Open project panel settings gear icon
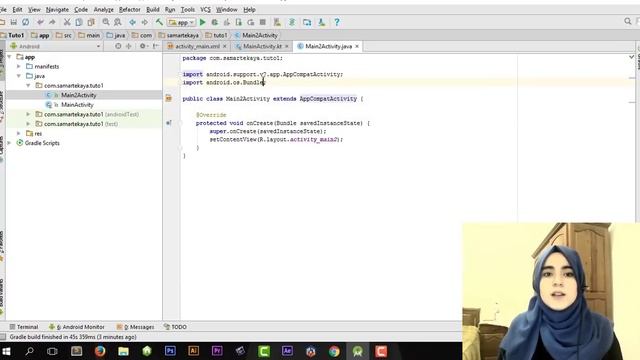This screenshot has height=360, width=640. click(x=142, y=46)
